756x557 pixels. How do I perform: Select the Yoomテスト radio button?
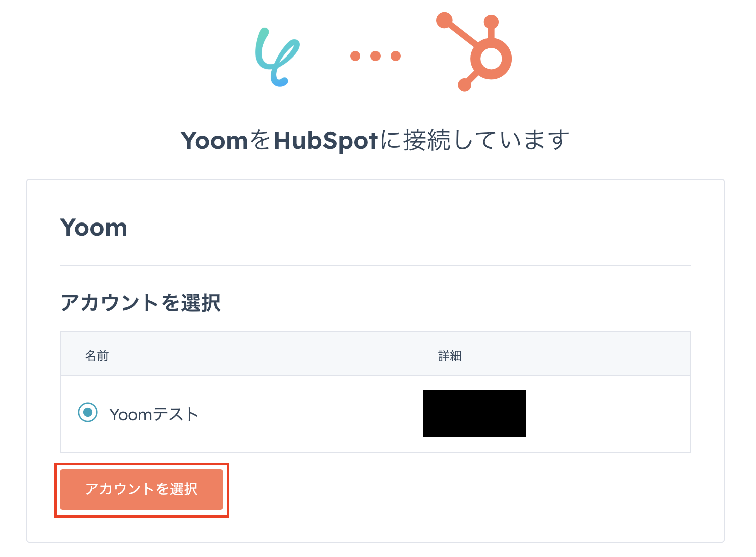coord(88,413)
